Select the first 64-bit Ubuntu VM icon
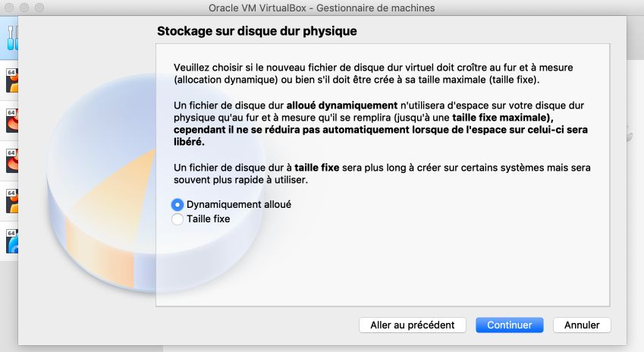 click(x=12, y=80)
